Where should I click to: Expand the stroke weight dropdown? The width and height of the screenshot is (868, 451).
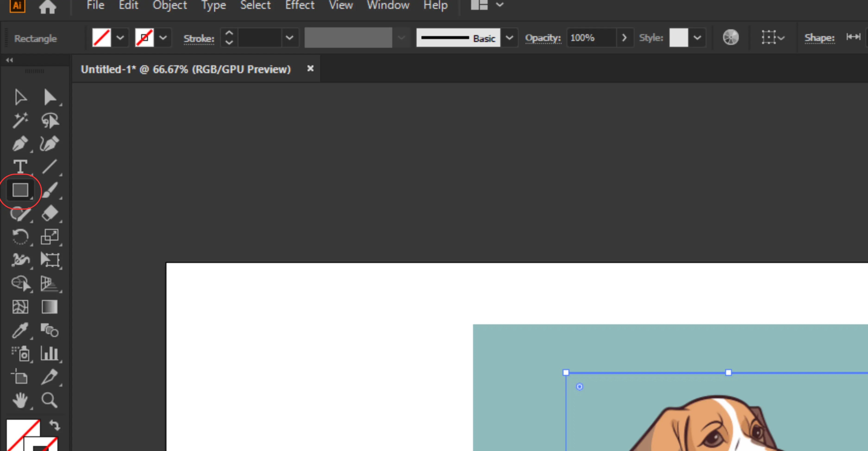(x=289, y=38)
